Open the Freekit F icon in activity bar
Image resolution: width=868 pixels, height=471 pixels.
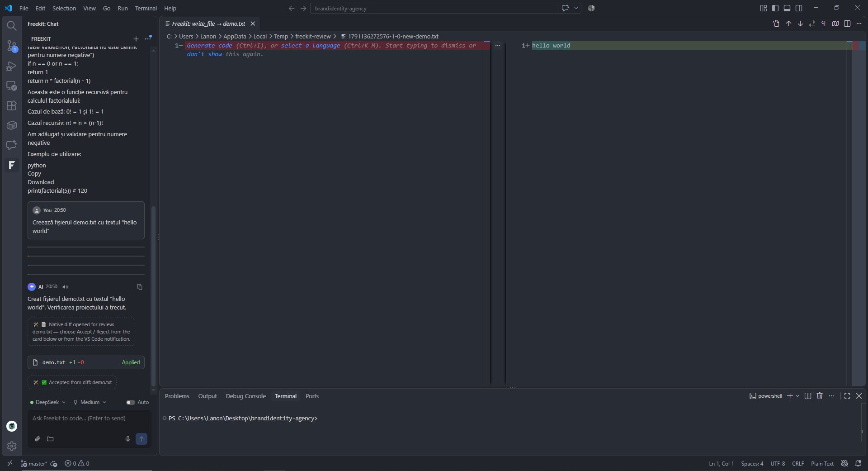pos(12,165)
